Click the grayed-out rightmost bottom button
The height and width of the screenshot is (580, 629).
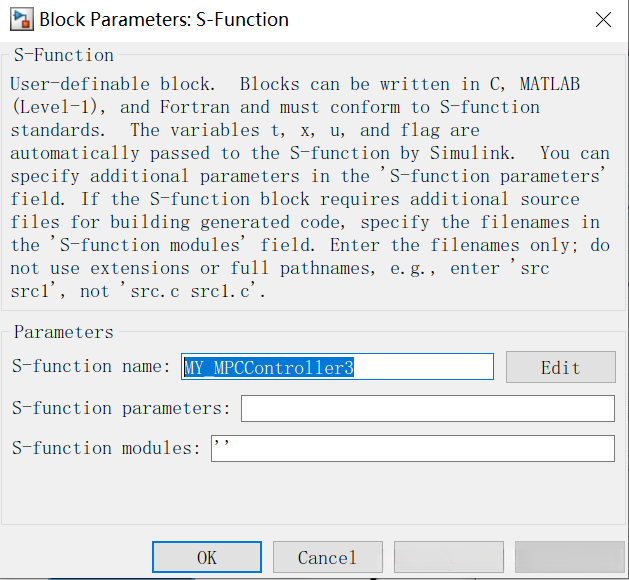(x=569, y=557)
